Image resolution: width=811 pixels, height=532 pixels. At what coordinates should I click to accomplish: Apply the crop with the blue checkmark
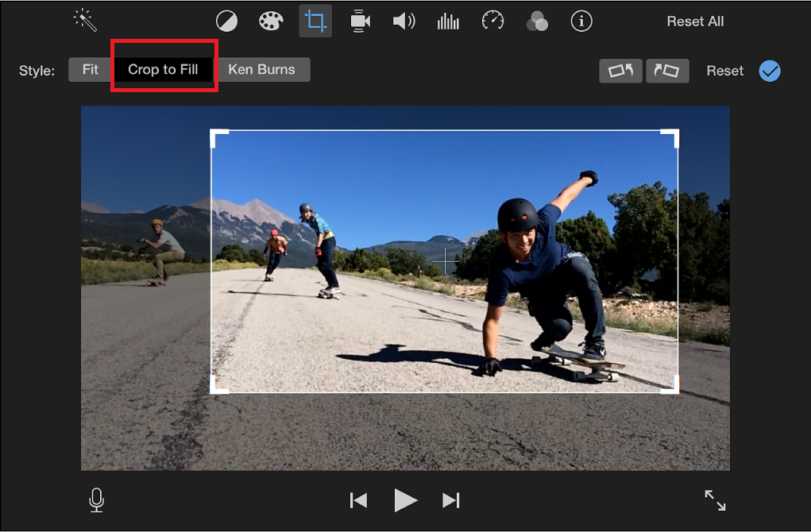tap(769, 71)
